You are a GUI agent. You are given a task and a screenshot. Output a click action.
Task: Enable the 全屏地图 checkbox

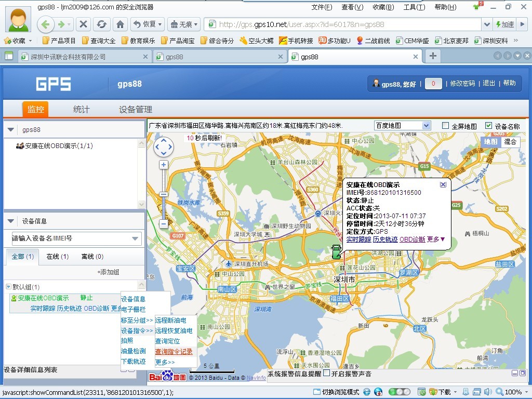(445, 126)
